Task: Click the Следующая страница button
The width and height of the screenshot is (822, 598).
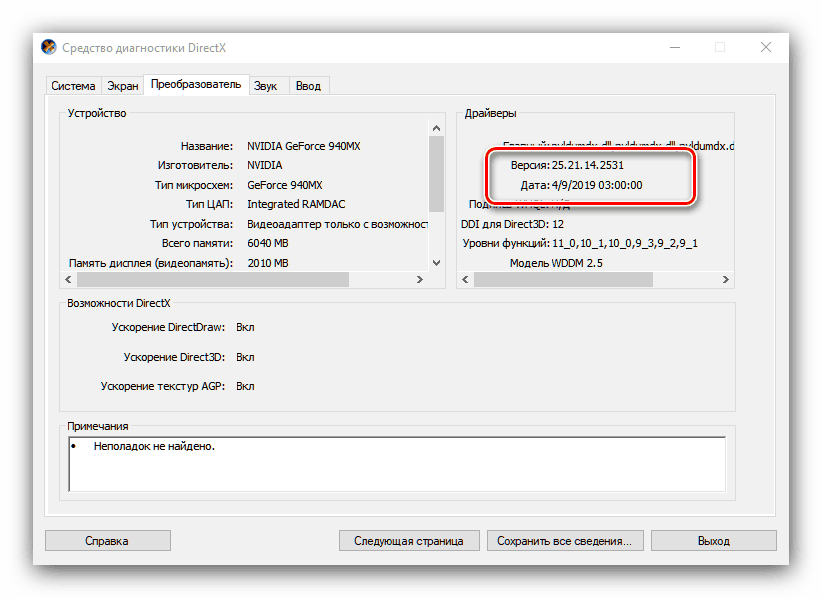Action: (x=409, y=540)
